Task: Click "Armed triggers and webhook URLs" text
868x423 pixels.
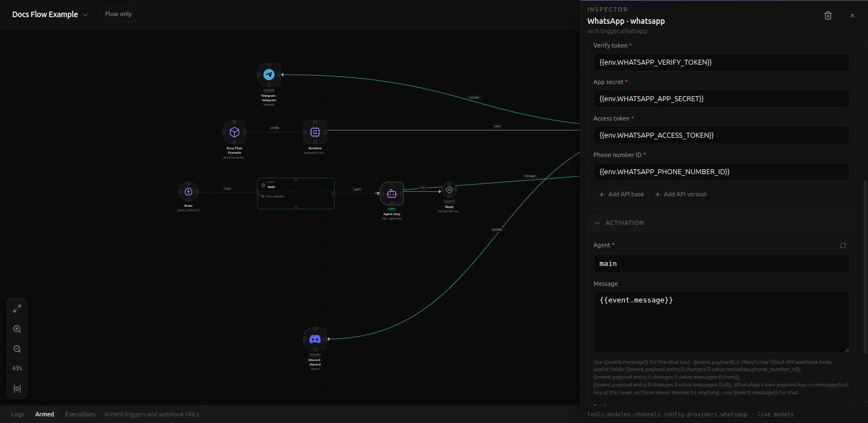Action: tap(152, 414)
